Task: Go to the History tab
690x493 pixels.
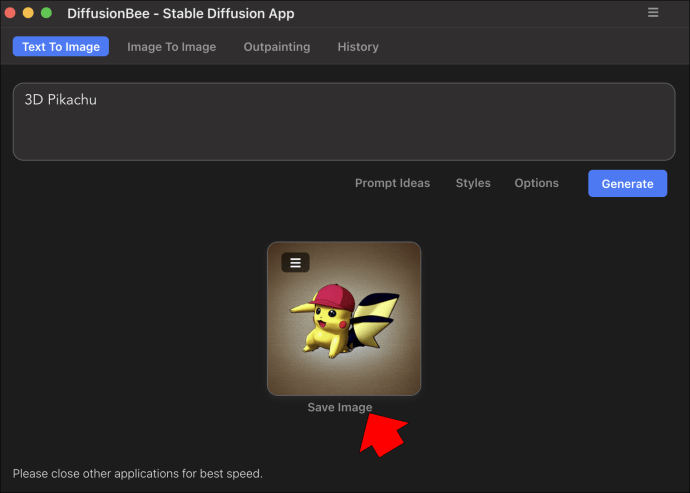Action: coord(358,47)
